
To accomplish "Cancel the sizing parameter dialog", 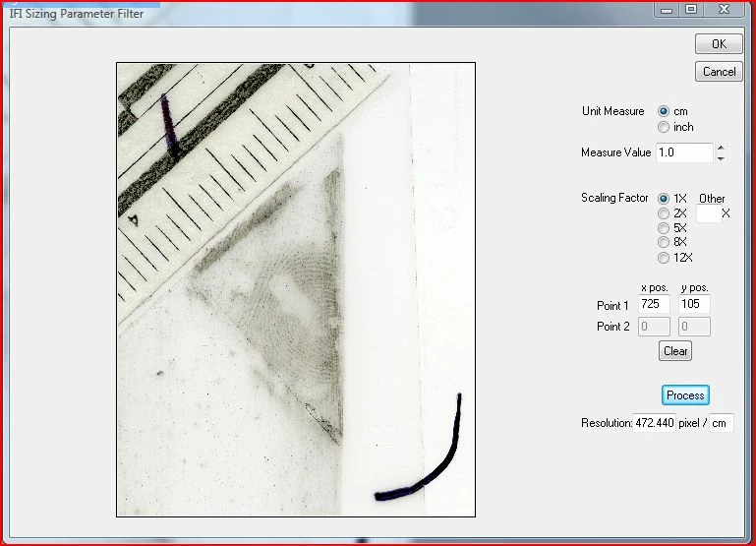I will (x=719, y=72).
